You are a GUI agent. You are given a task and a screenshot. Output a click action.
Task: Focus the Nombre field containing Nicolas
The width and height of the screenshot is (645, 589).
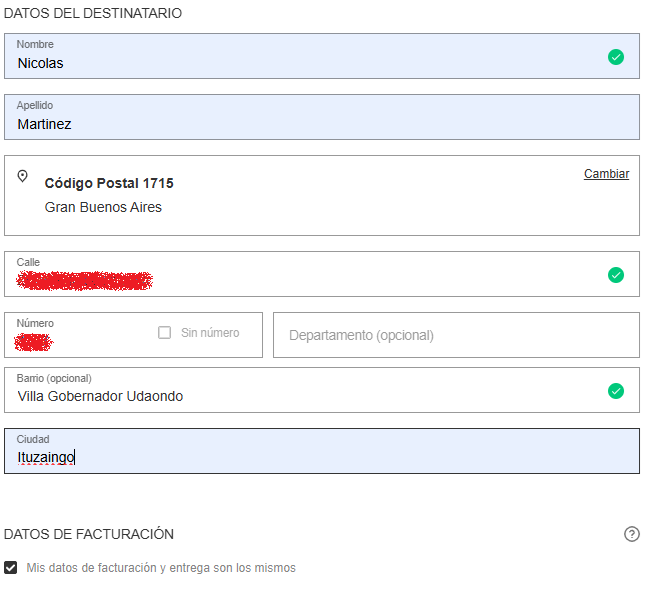coord(300,62)
